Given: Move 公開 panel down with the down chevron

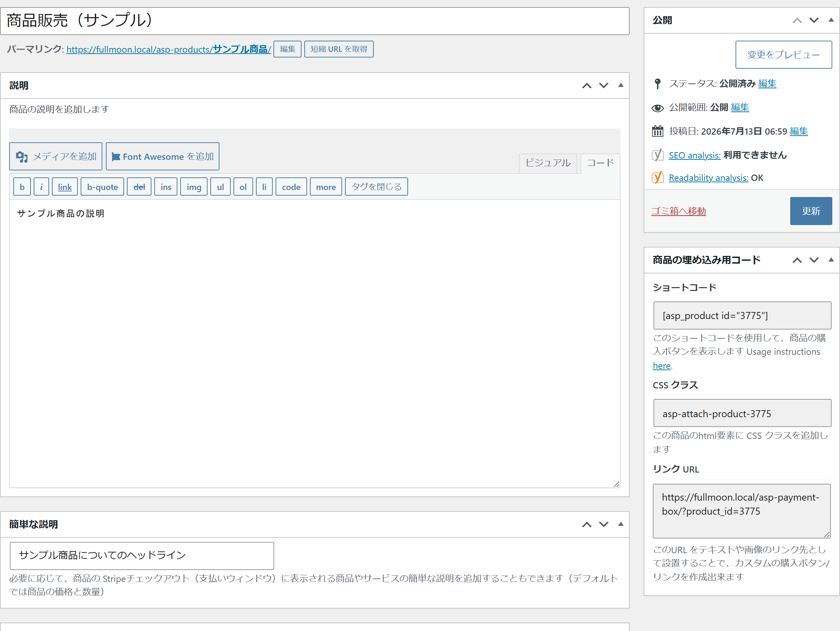Looking at the screenshot, I should [x=814, y=20].
